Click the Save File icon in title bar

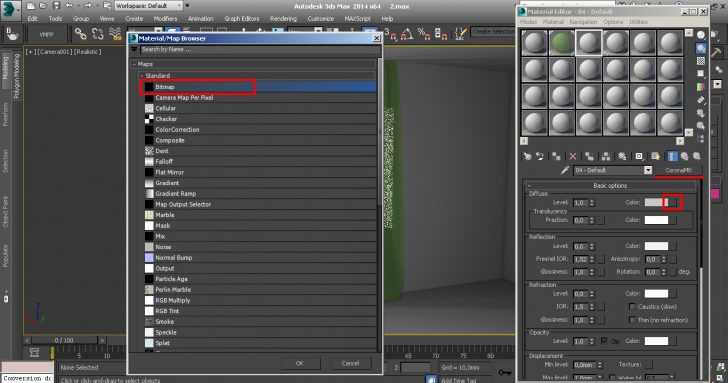pos(56,6)
